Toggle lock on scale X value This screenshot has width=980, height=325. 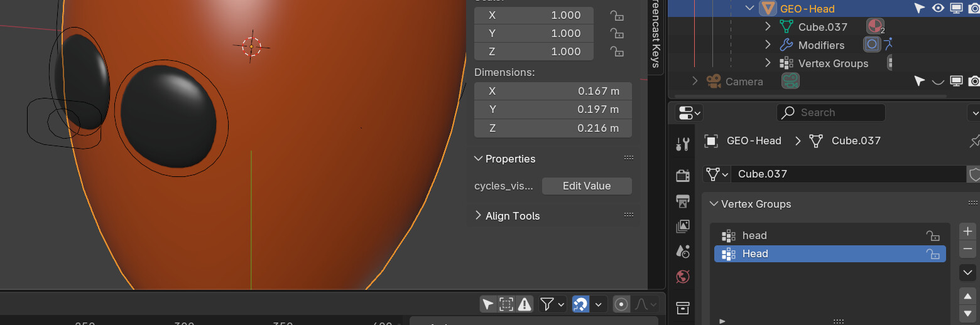click(x=617, y=16)
